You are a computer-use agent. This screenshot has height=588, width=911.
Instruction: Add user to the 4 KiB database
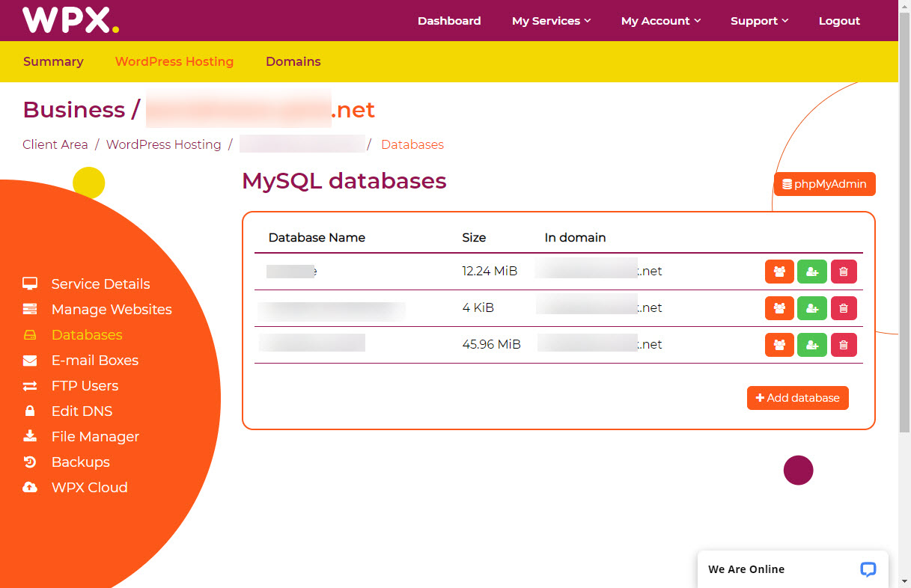click(812, 307)
